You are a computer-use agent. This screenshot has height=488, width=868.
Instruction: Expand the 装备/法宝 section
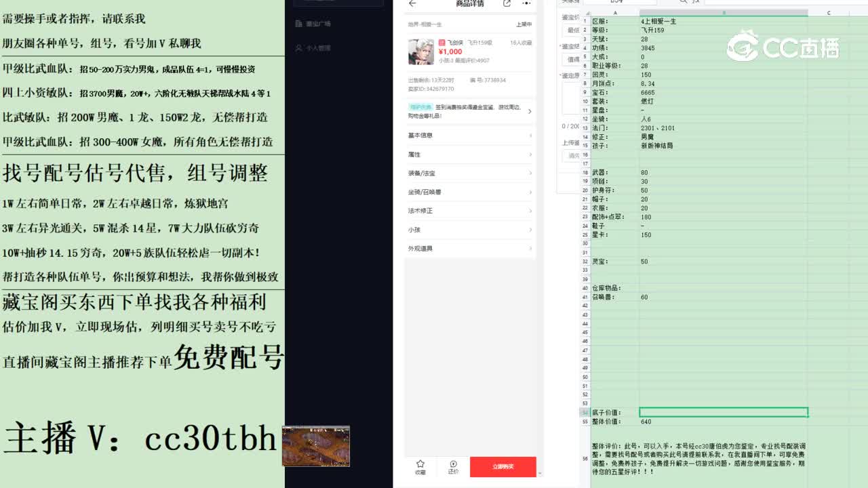point(470,174)
